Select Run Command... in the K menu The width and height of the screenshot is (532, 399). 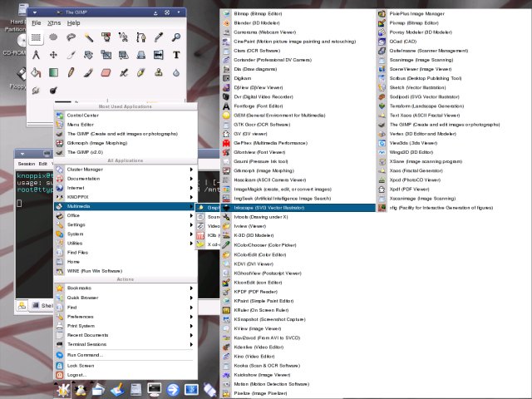126,355
